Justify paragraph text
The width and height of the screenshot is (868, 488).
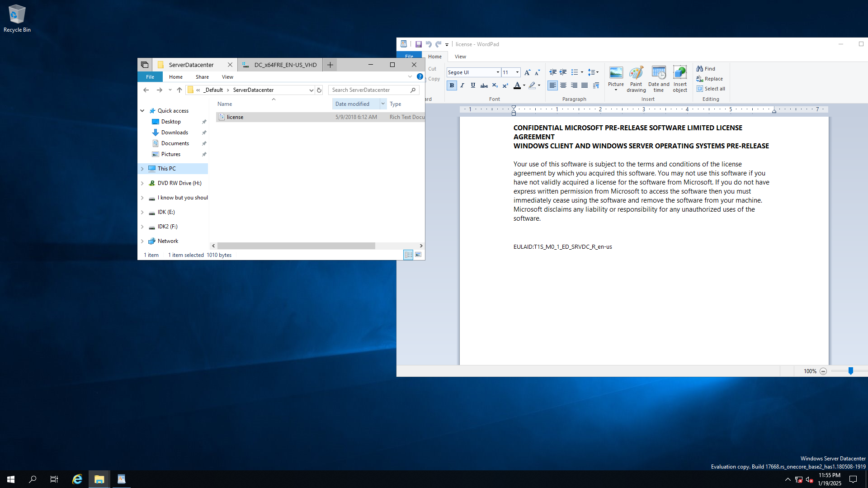click(x=585, y=85)
